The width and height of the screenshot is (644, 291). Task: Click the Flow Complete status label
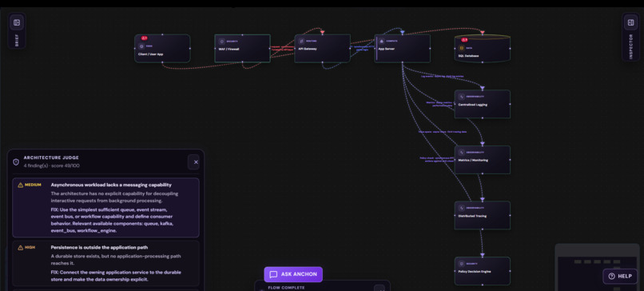pos(286,288)
